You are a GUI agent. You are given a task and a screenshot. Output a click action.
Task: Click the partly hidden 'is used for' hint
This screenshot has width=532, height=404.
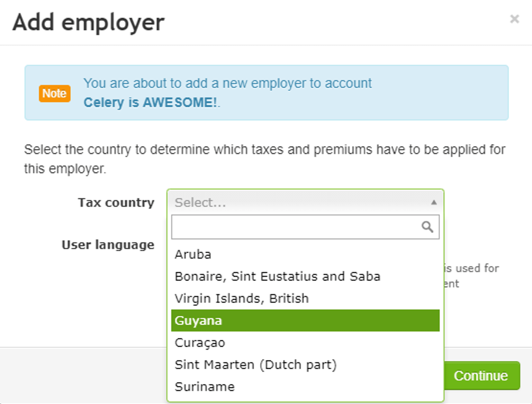coord(472,268)
